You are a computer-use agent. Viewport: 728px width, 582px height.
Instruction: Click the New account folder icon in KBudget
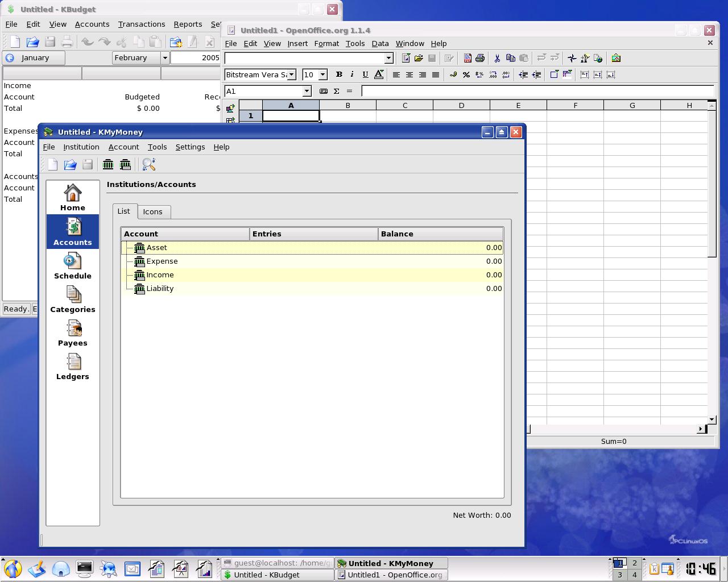[176, 41]
